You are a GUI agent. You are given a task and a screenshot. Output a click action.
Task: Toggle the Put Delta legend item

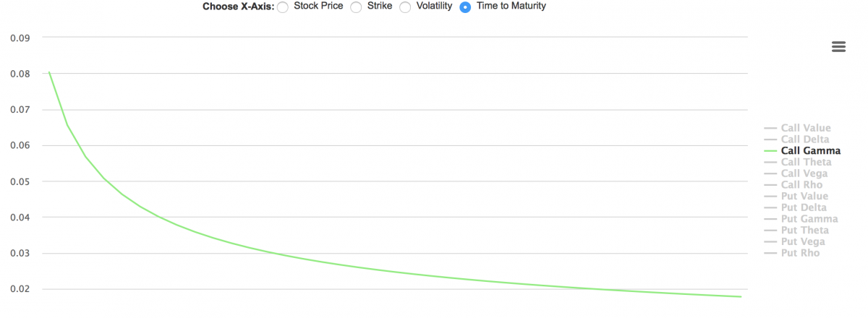[x=804, y=207]
